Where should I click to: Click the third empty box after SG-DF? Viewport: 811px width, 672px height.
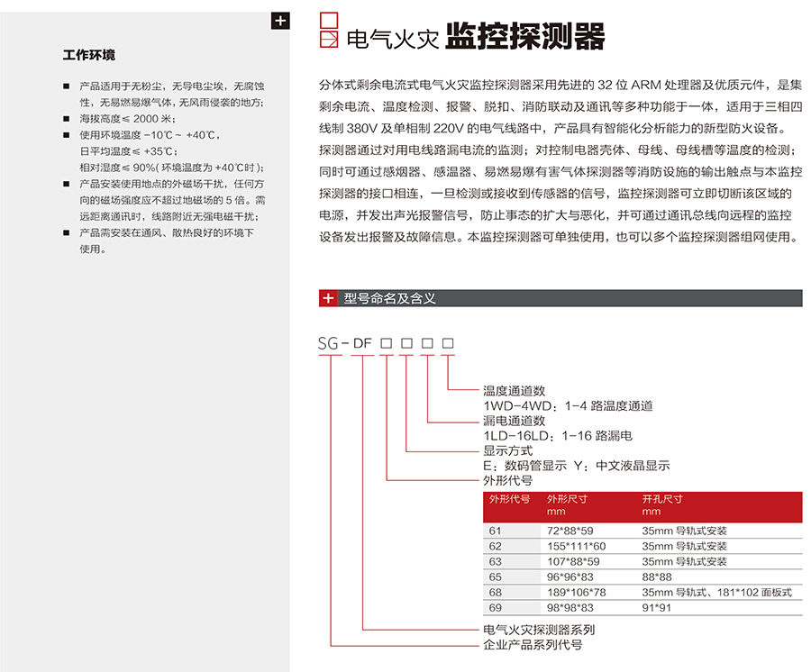point(427,343)
